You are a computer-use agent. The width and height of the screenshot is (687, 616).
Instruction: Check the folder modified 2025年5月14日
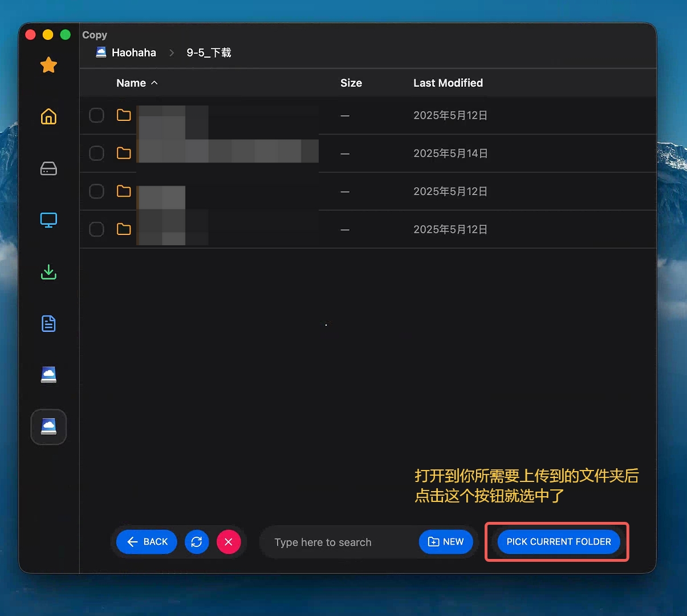(96, 153)
